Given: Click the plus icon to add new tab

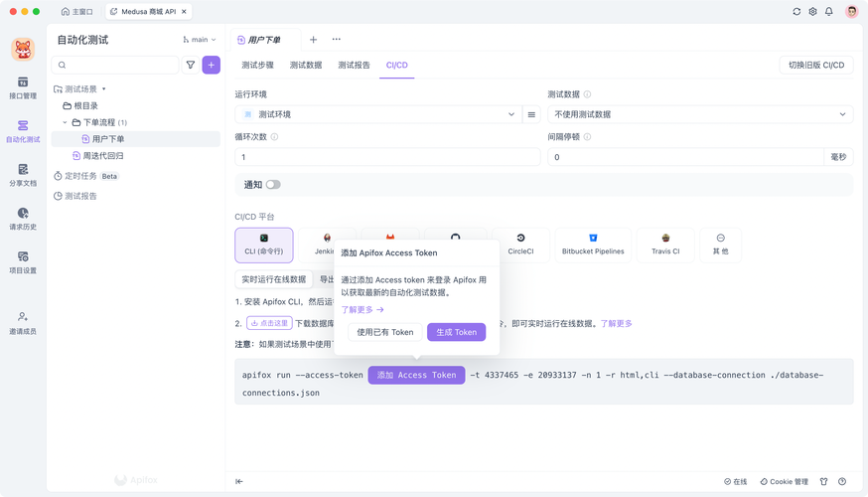Looking at the screenshot, I should [x=313, y=40].
